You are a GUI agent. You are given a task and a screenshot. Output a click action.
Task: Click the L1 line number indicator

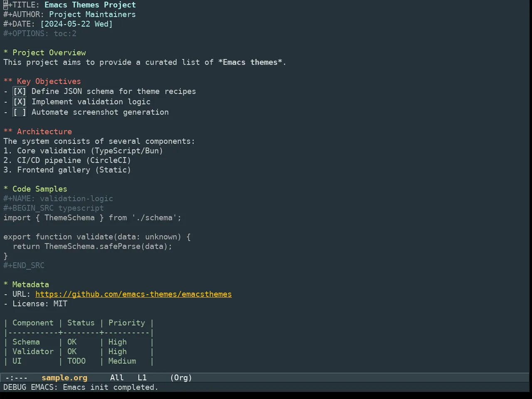pos(142,378)
